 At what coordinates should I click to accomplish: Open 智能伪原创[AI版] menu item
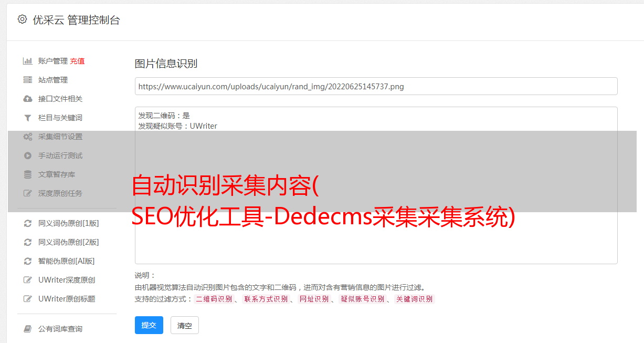[x=67, y=261]
